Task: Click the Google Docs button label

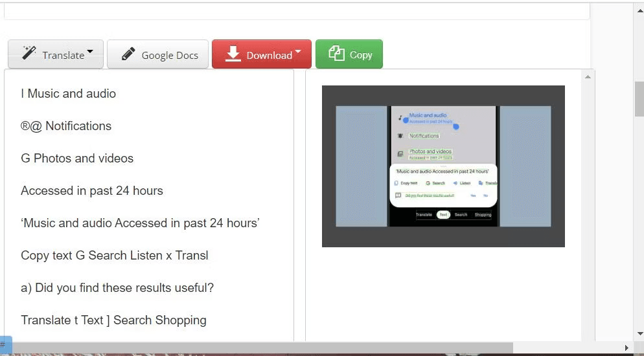Action: [170, 56]
